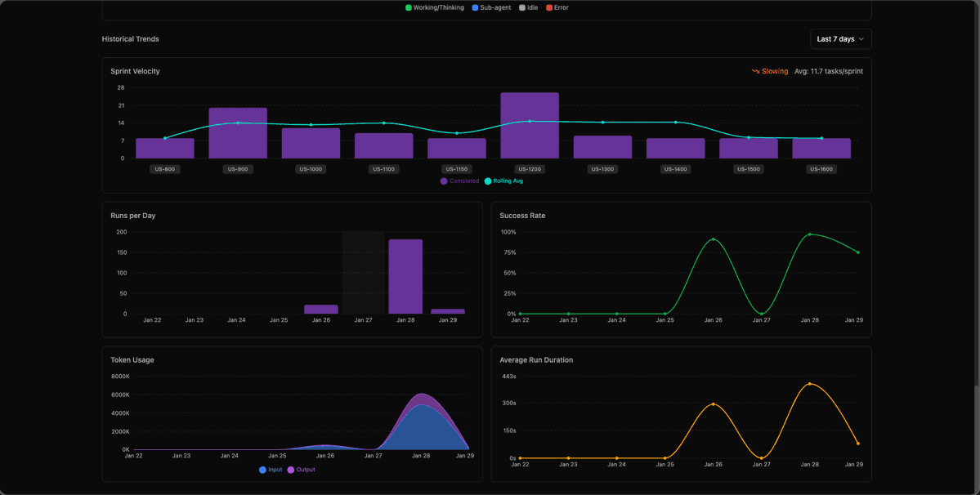Click the purple Completed legend dot

coord(444,181)
